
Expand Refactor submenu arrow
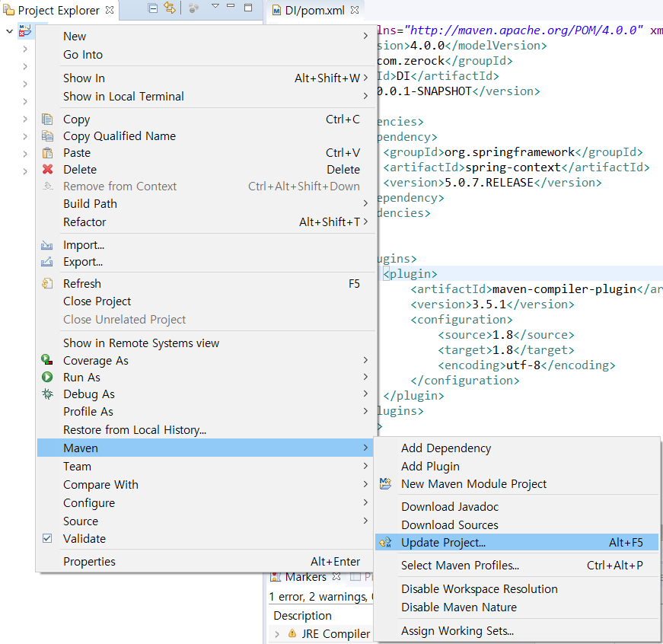[365, 222]
